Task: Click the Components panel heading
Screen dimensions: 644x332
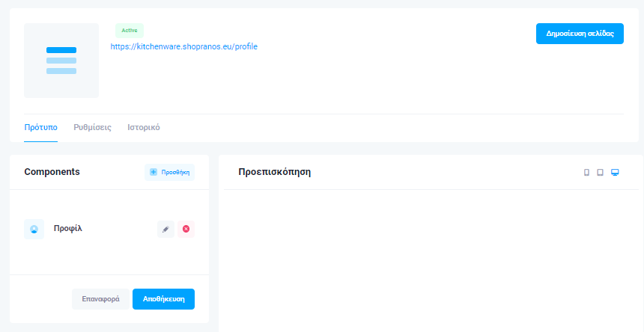Action: [52, 172]
